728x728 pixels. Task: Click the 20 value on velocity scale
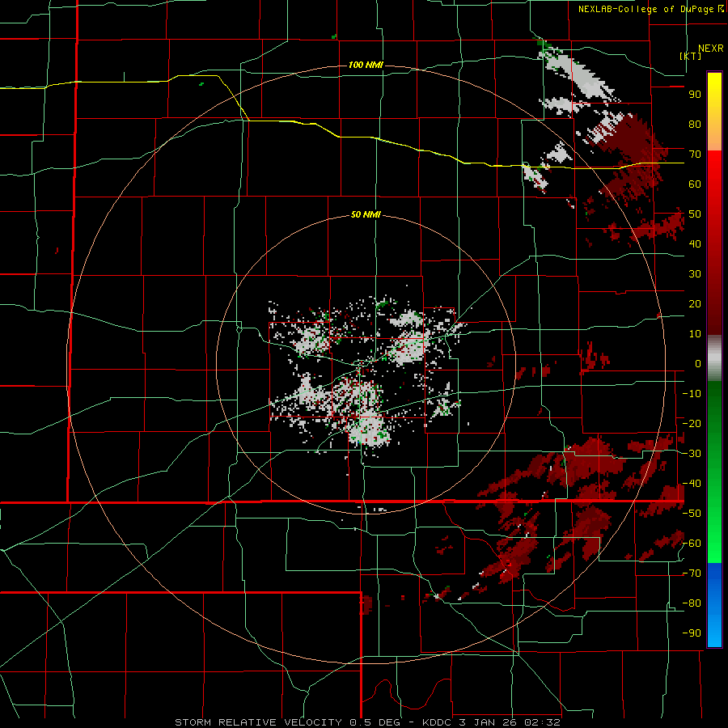(x=695, y=304)
